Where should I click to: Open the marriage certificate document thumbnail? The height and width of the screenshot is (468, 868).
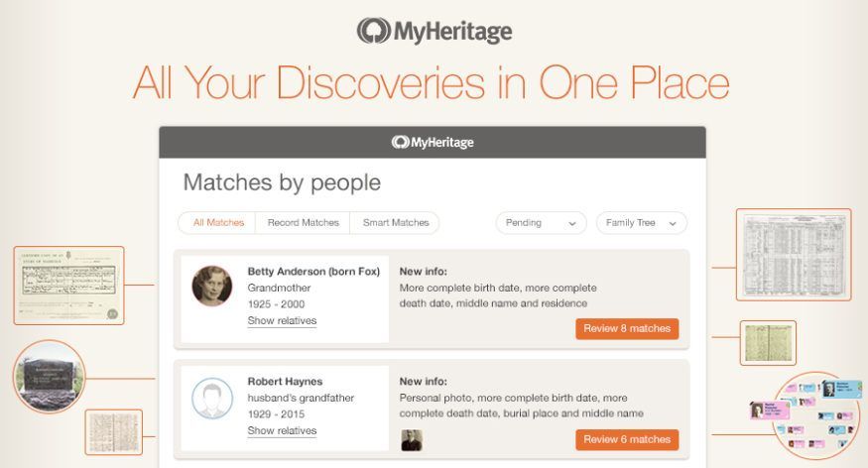tap(68, 286)
